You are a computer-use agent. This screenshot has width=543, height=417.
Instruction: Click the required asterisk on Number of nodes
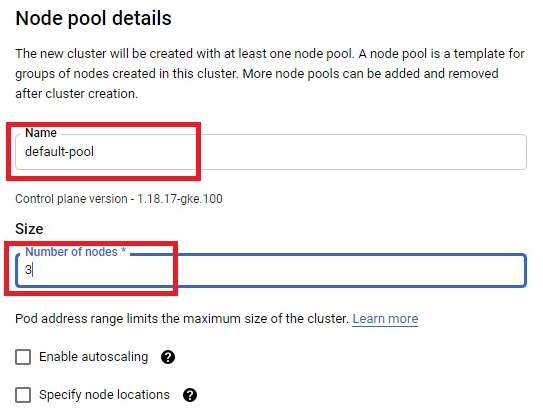coord(123,251)
